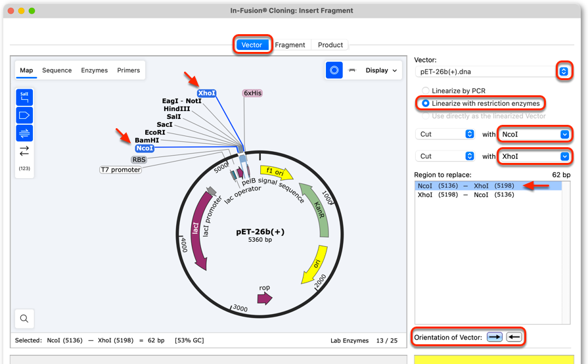Viewport: 588px width, 364px height.
Task: Click the EagI - NotI site label
Action: [182, 101]
